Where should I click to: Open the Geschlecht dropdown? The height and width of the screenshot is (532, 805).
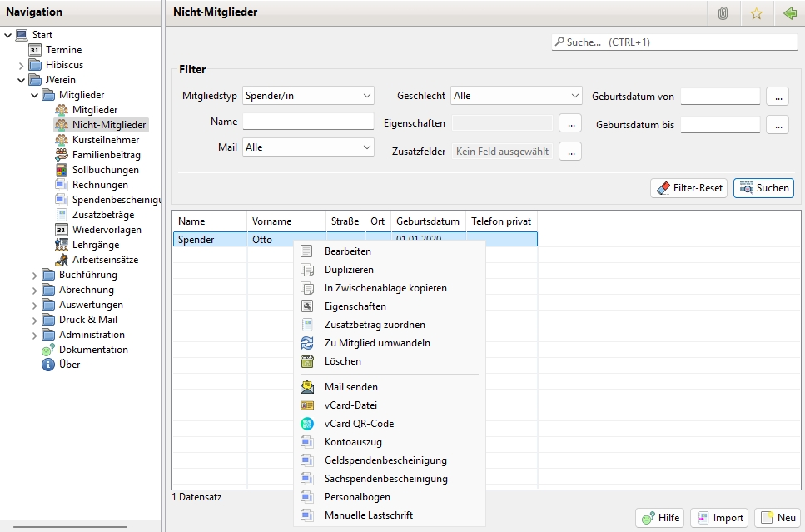tap(515, 96)
